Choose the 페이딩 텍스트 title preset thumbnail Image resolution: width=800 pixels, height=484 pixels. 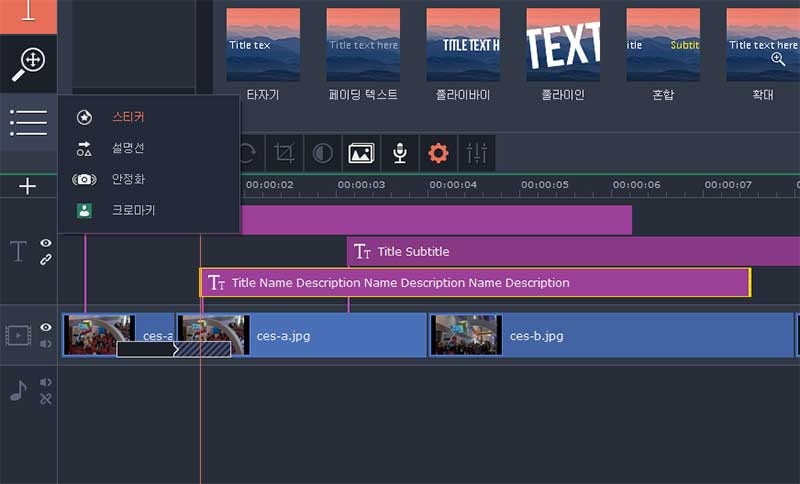coord(363,45)
